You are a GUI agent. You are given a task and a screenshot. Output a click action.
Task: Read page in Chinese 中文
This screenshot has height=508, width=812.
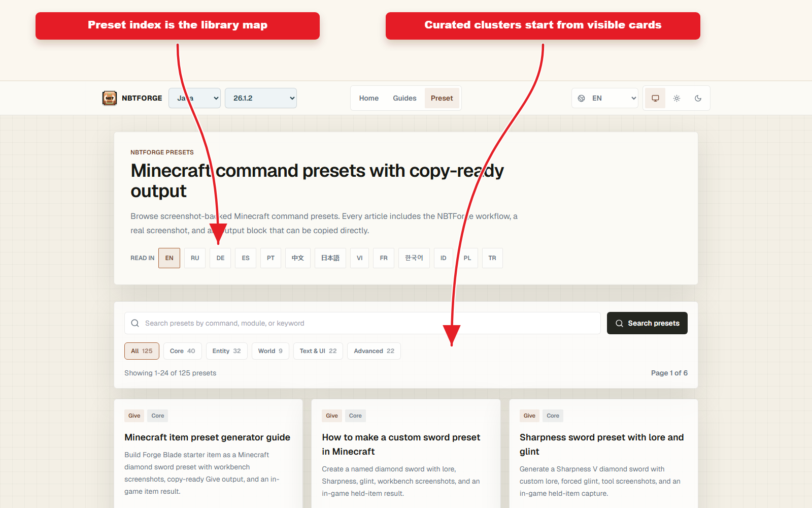pos(298,258)
